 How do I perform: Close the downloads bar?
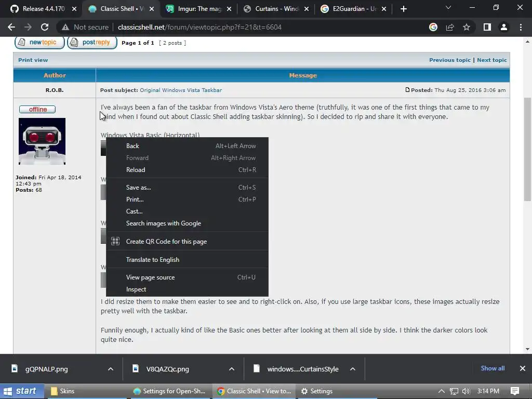(x=523, y=368)
